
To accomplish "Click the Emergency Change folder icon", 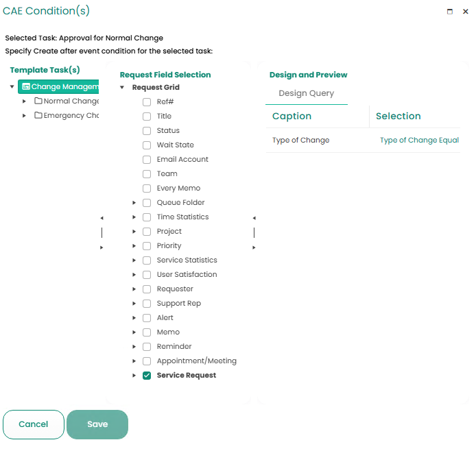I will tap(38, 116).
